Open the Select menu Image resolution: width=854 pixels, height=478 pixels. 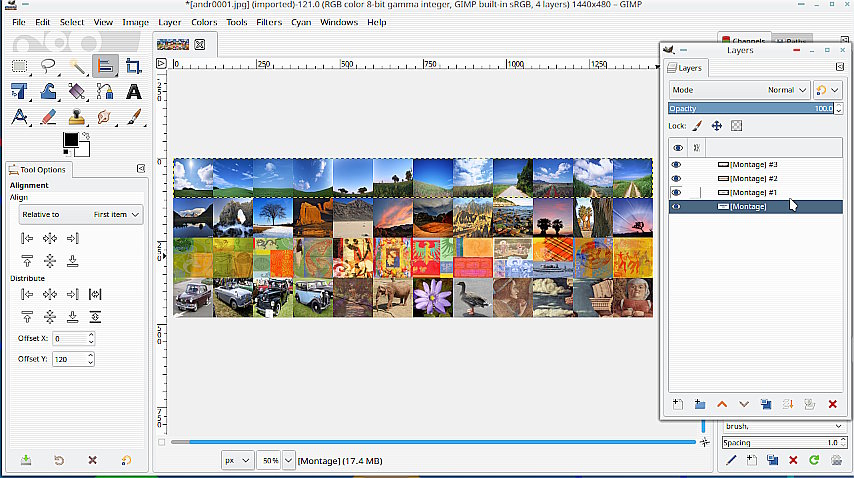point(71,22)
